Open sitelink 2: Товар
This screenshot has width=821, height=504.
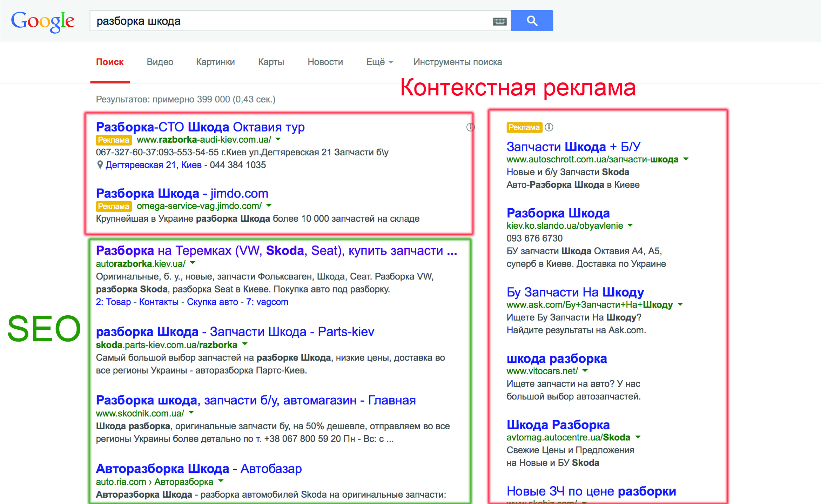point(113,302)
